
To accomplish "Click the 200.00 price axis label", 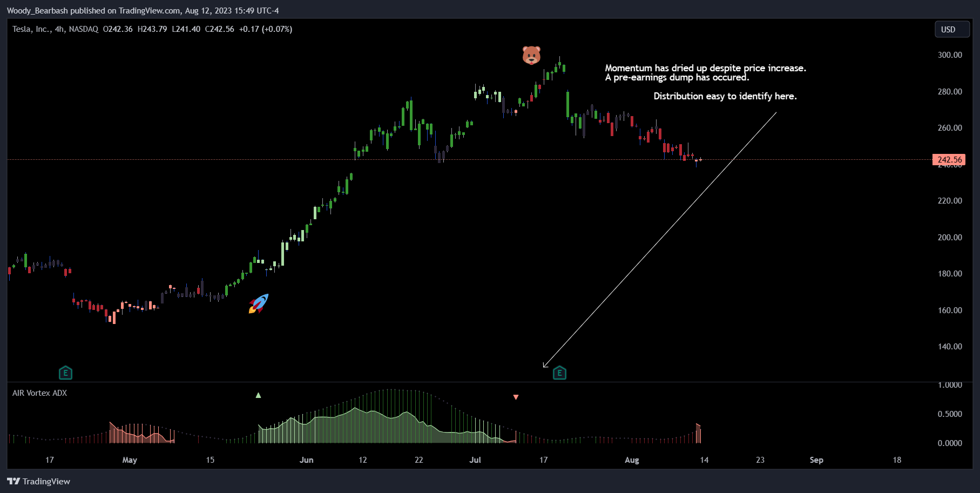I will pos(950,238).
